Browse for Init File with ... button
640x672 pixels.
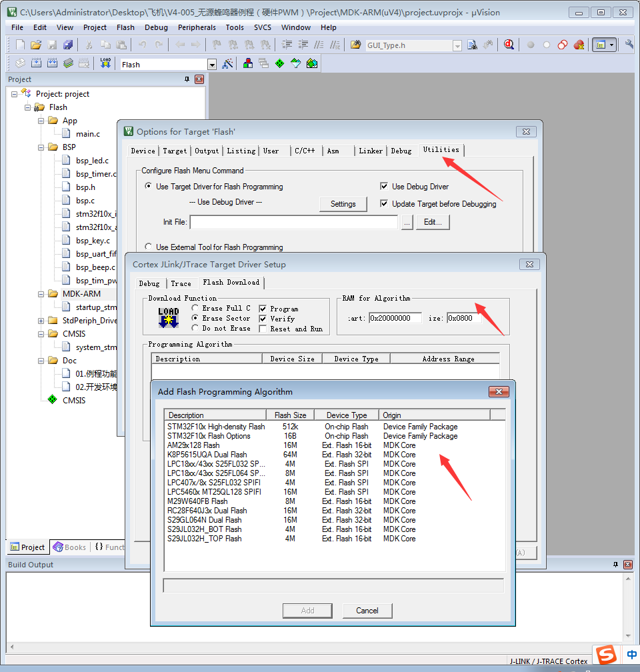[x=407, y=222]
